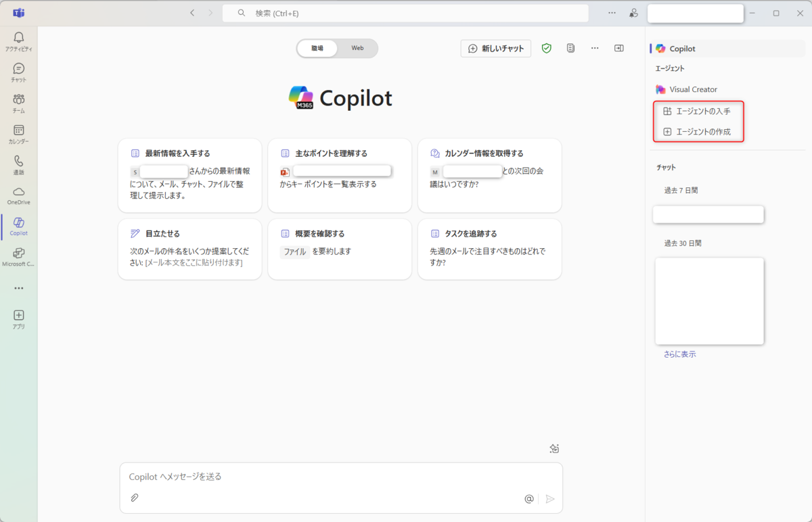Click さらに表示 to show more chats
The height and width of the screenshot is (522, 812).
pyautogui.click(x=679, y=354)
